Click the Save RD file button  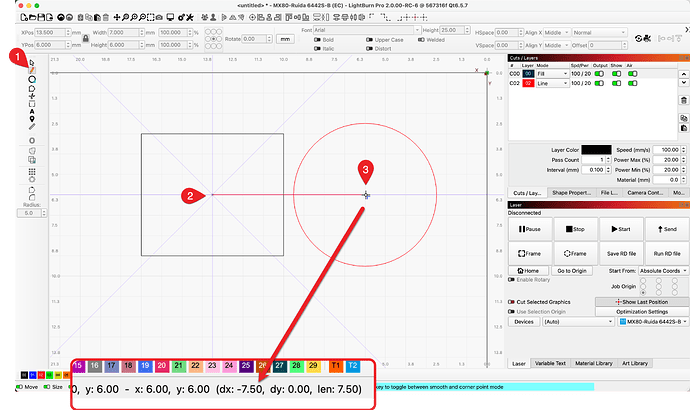[x=621, y=254]
